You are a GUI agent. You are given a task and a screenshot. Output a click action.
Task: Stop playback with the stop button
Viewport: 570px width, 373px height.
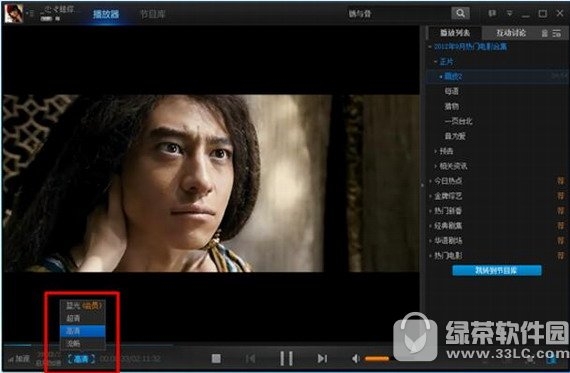tap(216, 359)
